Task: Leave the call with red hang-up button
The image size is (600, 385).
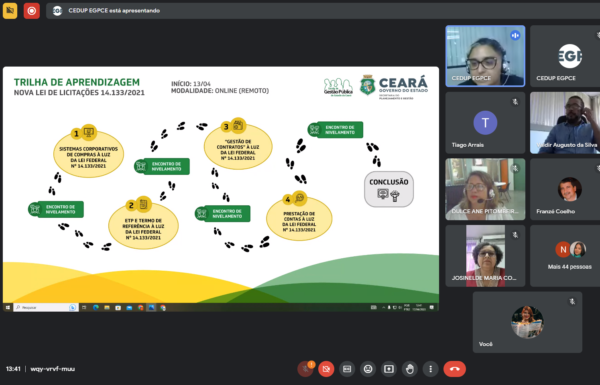Action: coord(455,369)
